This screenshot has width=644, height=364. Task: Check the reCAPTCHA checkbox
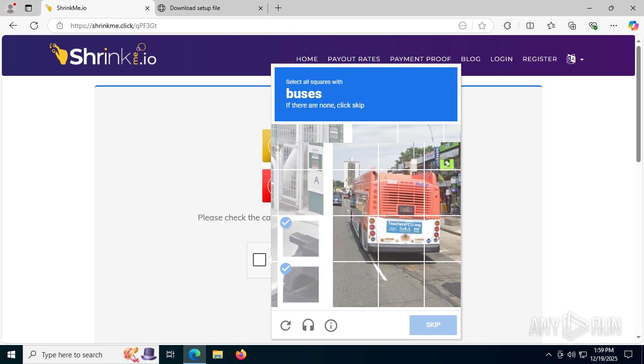259,260
